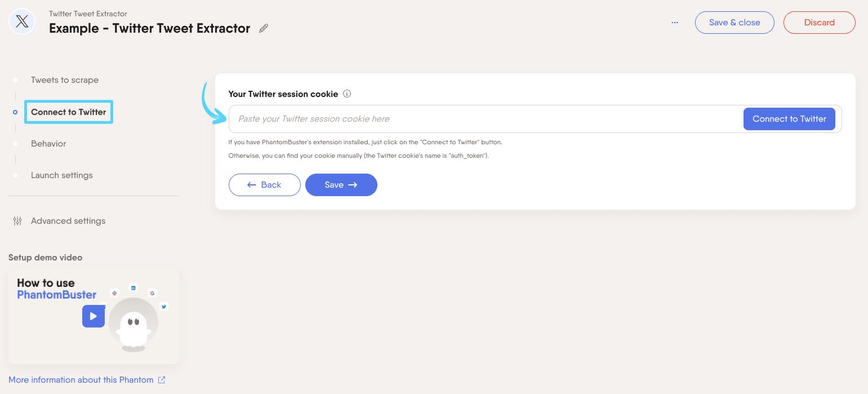The height and width of the screenshot is (394, 868).
Task: Click the blue Connect to Twitter button
Action: click(789, 119)
